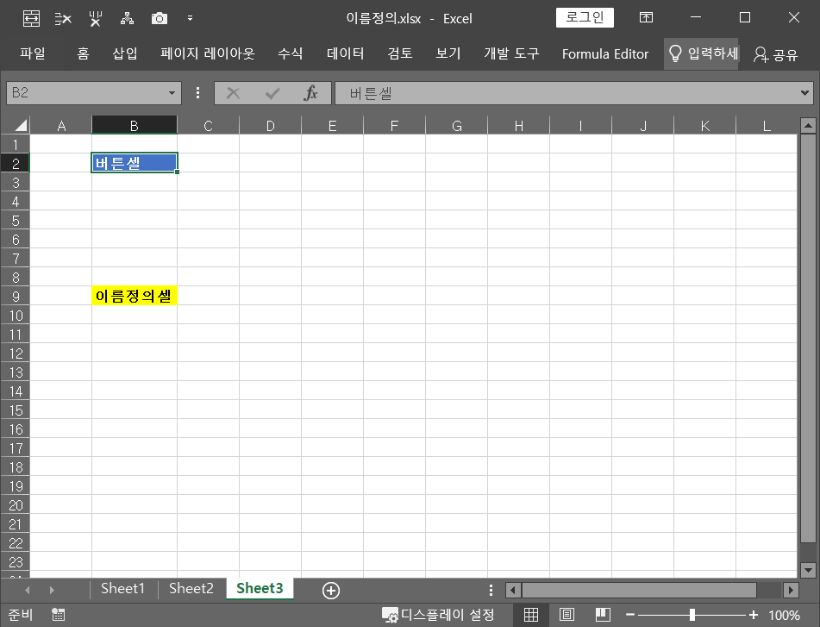Open ribbon display options icon
Screen dimensions: 820x627
(x=646, y=18)
